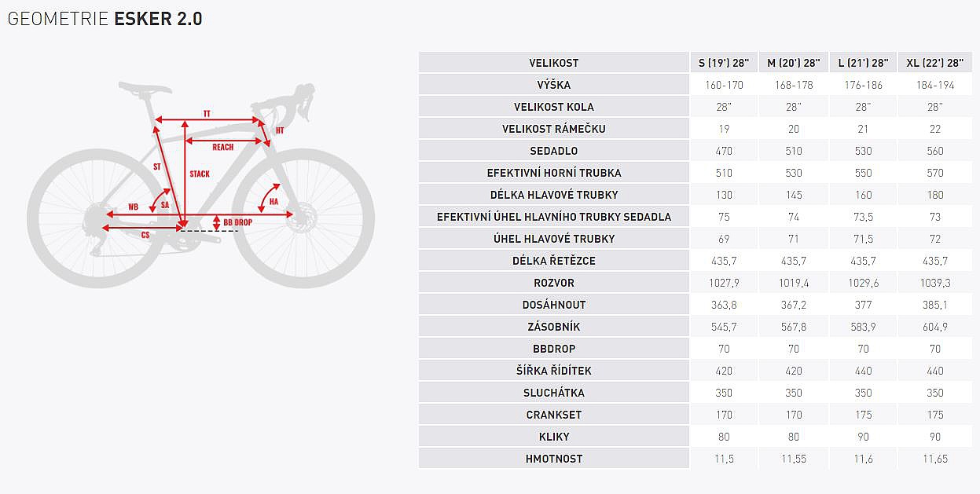980x494 pixels.
Task: Select the HA angle label near front wheel
Action: [273, 202]
